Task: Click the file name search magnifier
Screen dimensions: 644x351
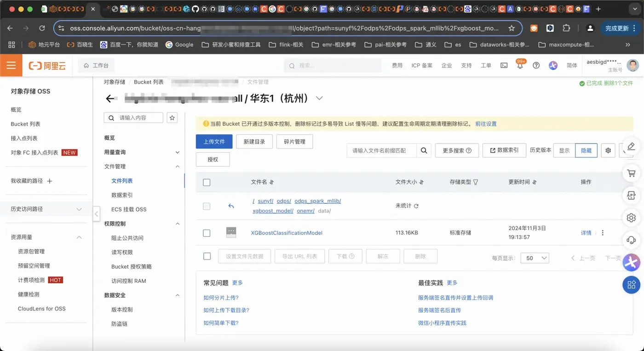Action: click(424, 150)
